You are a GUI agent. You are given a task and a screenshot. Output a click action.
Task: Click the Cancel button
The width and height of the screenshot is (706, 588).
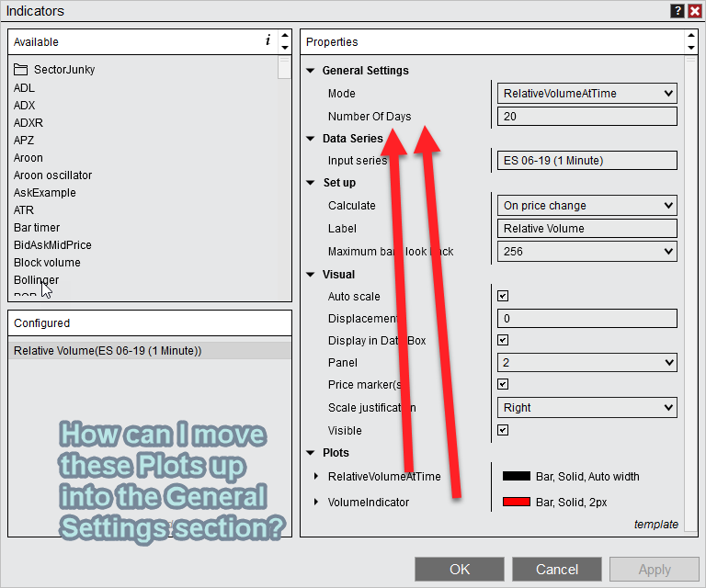pyautogui.click(x=557, y=569)
